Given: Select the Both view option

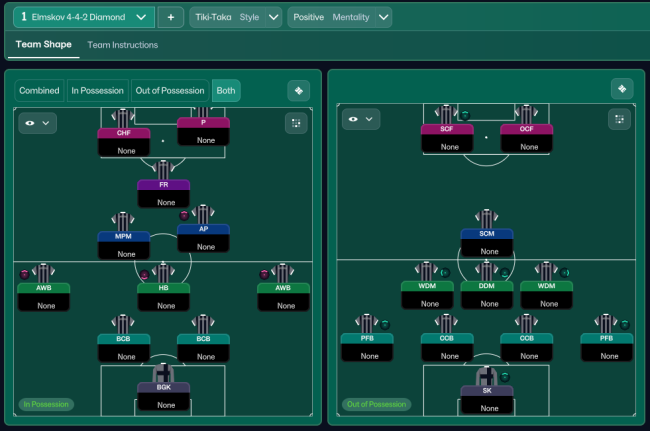Looking at the screenshot, I should click(226, 90).
